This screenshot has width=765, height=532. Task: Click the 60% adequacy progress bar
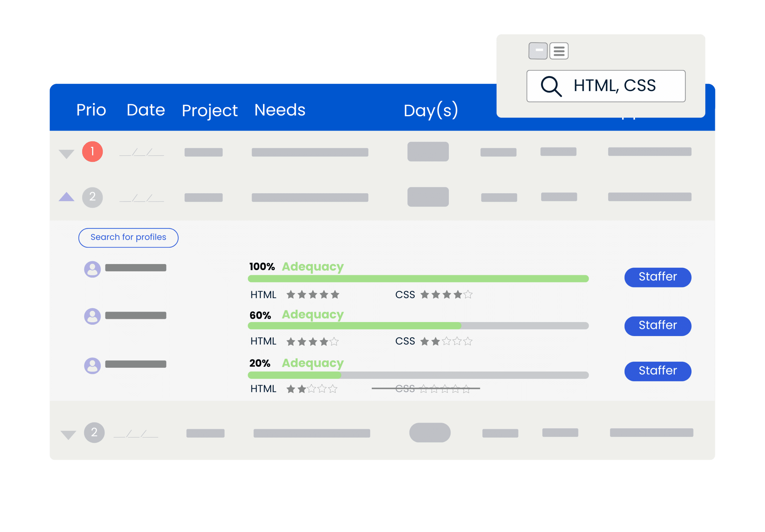(418, 326)
